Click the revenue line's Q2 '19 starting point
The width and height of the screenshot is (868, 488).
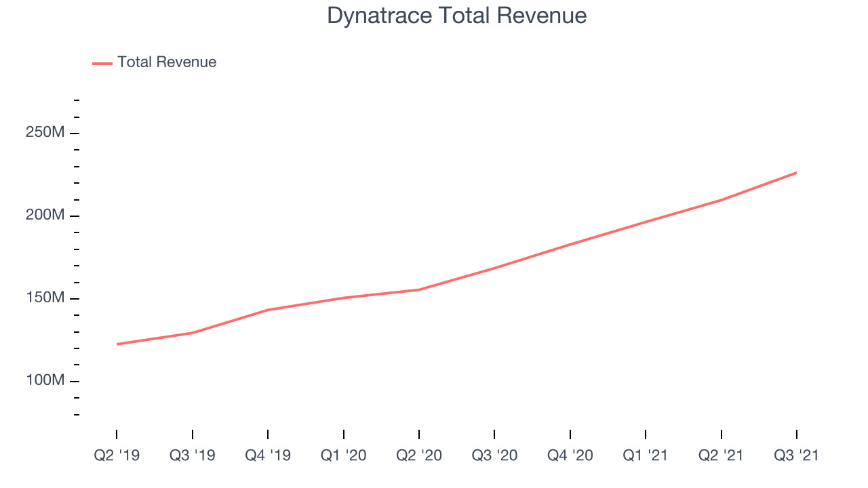pos(117,344)
